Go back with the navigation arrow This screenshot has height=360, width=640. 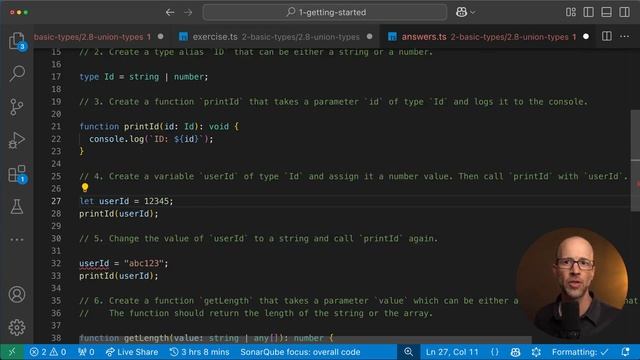point(170,12)
